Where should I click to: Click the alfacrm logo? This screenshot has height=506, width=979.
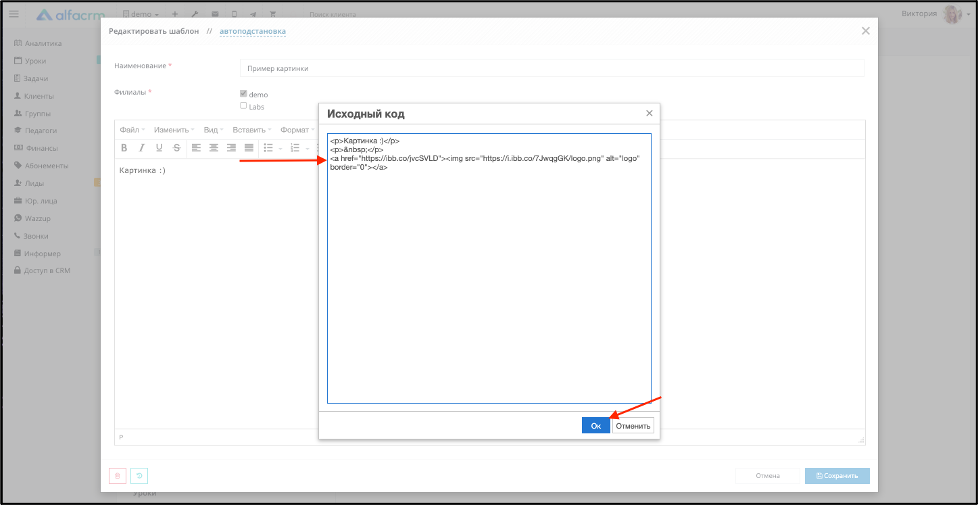[x=71, y=14]
